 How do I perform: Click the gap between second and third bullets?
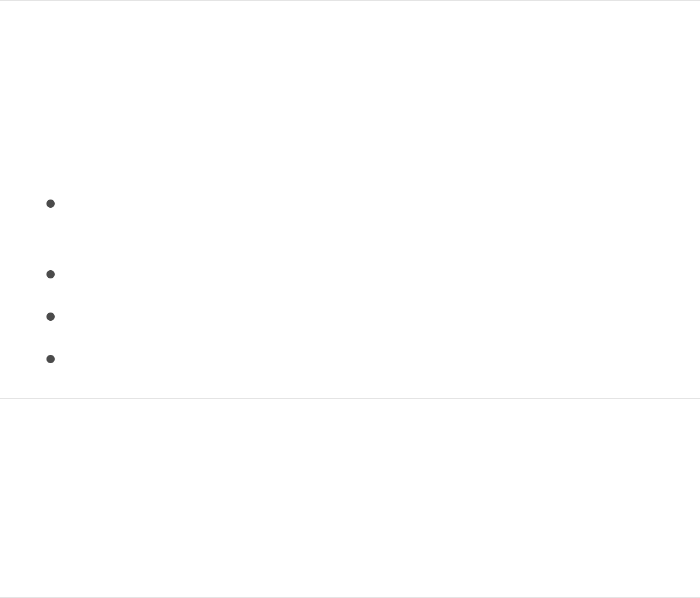[350, 295]
